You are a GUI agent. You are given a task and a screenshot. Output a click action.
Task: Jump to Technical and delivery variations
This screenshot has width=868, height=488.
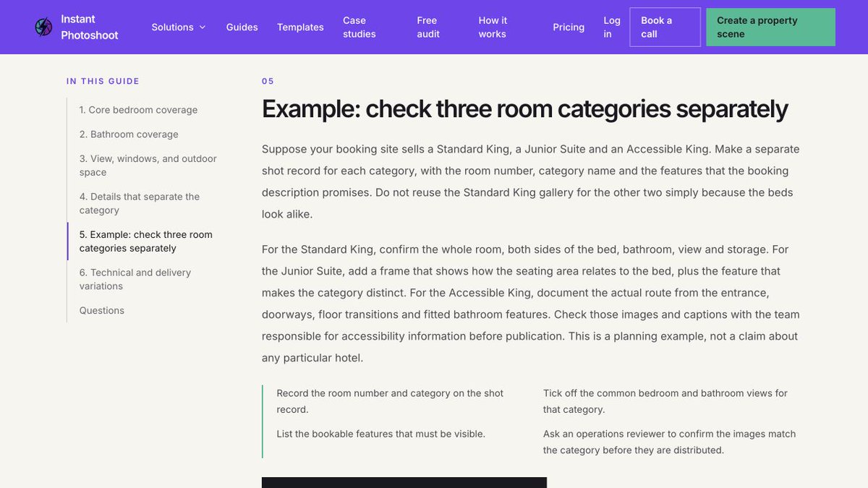coord(135,279)
